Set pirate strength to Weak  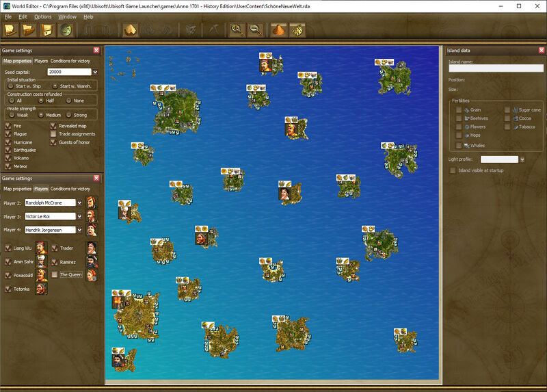tap(12, 115)
